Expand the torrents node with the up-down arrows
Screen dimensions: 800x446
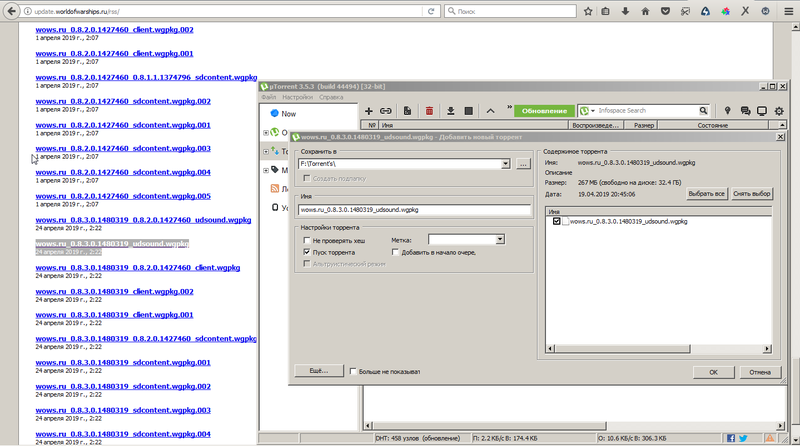[x=266, y=152]
